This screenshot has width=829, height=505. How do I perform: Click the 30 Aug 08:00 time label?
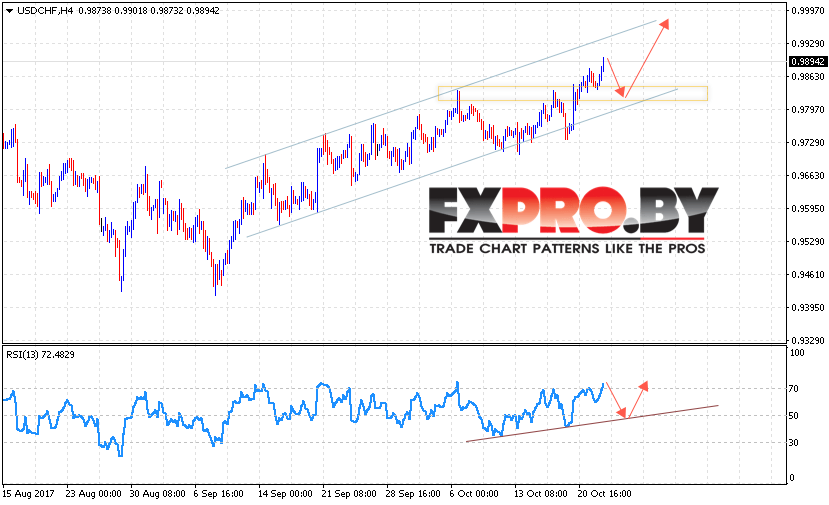(158, 494)
